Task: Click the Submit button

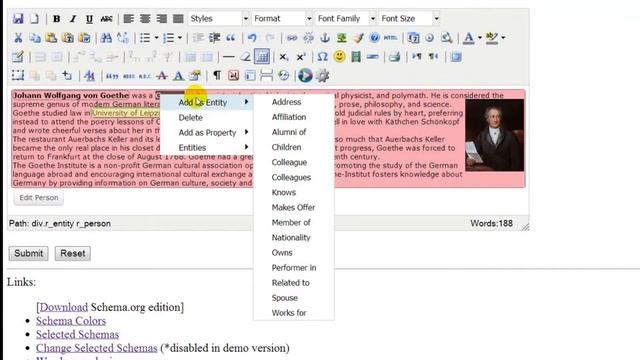Action: (x=29, y=253)
